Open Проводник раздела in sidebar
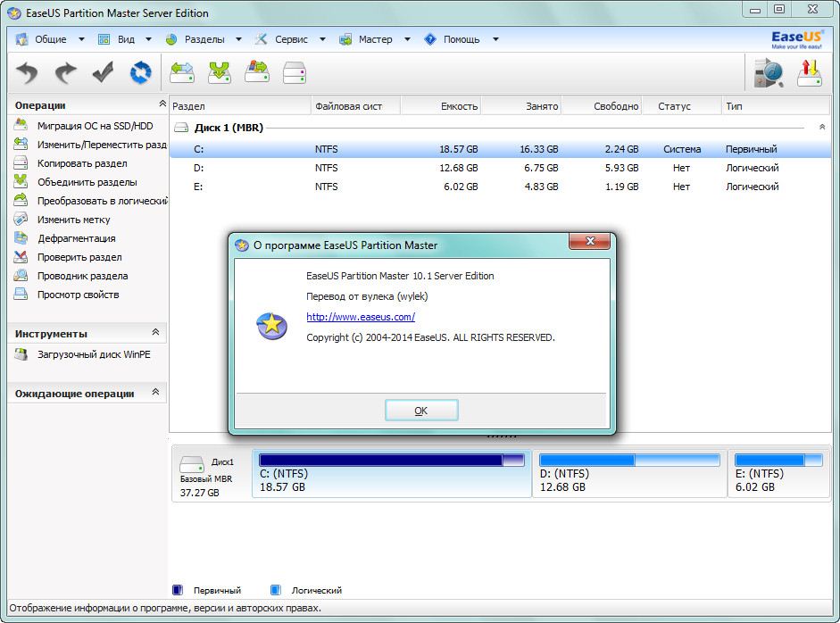840x623 pixels. click(82, 276)
